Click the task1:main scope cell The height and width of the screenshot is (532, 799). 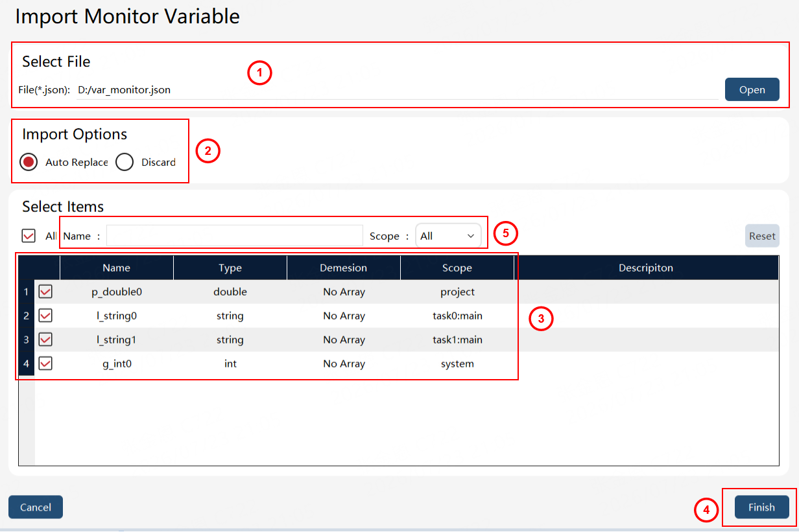click(457, 340)
